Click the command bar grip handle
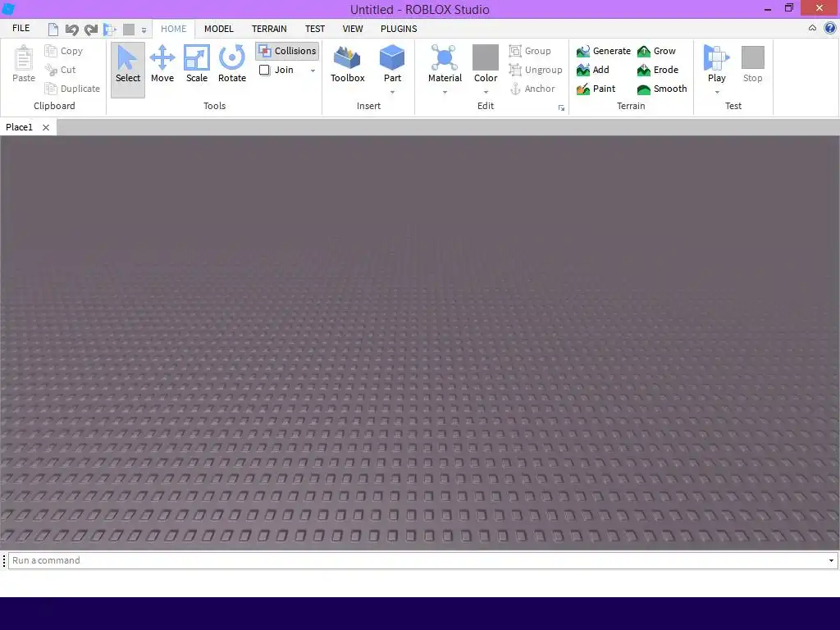This screenshot has height=630, width=840. [x=4, y=560]
